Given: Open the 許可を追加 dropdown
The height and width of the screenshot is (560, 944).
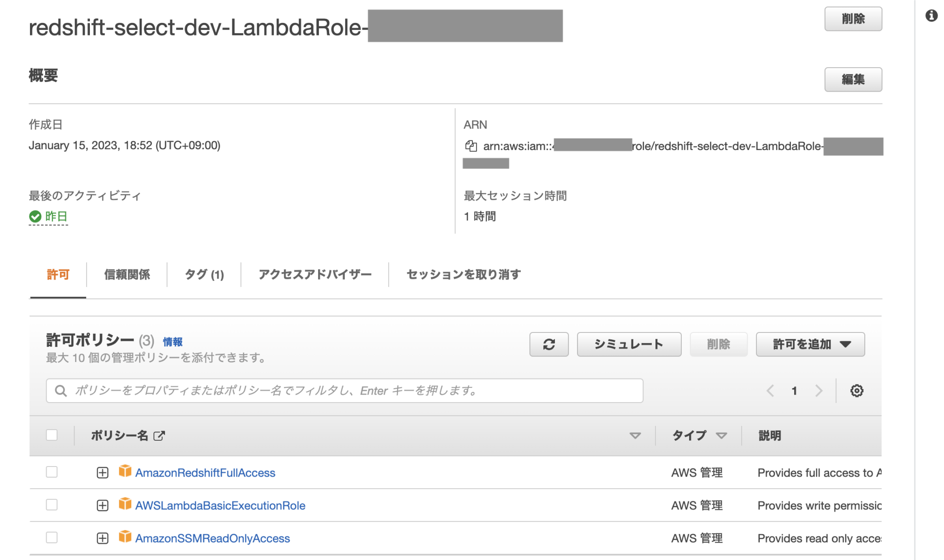Looking at the screenshot, I should (810, 344).
